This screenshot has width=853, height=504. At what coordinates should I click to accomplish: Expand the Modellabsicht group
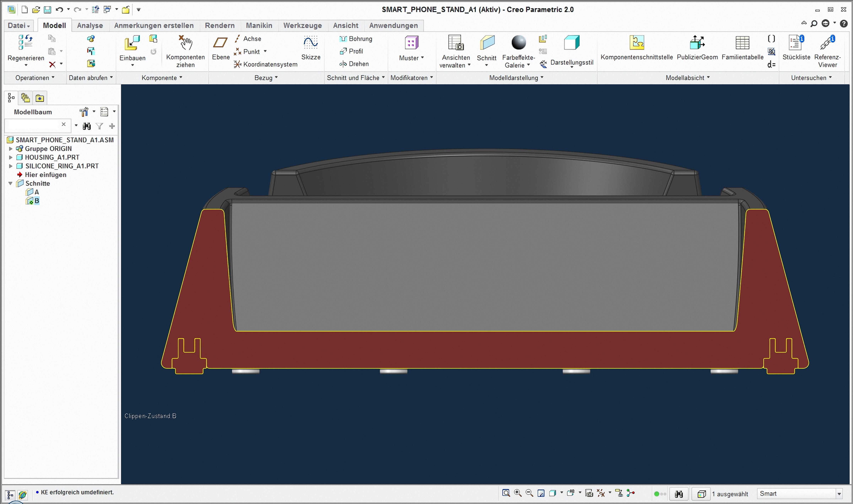pos(688,78)
